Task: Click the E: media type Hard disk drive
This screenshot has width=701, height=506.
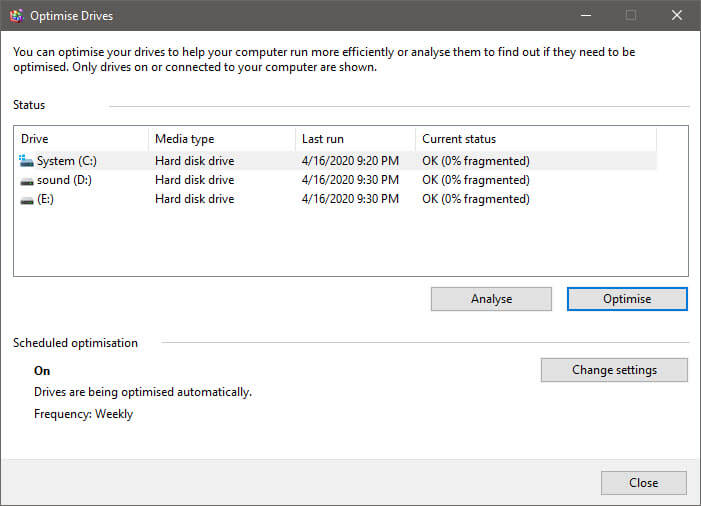Action: [194, 199]
